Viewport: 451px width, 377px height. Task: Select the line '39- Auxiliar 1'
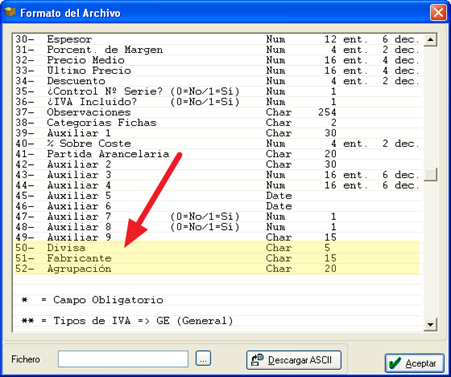coord(218,133)
